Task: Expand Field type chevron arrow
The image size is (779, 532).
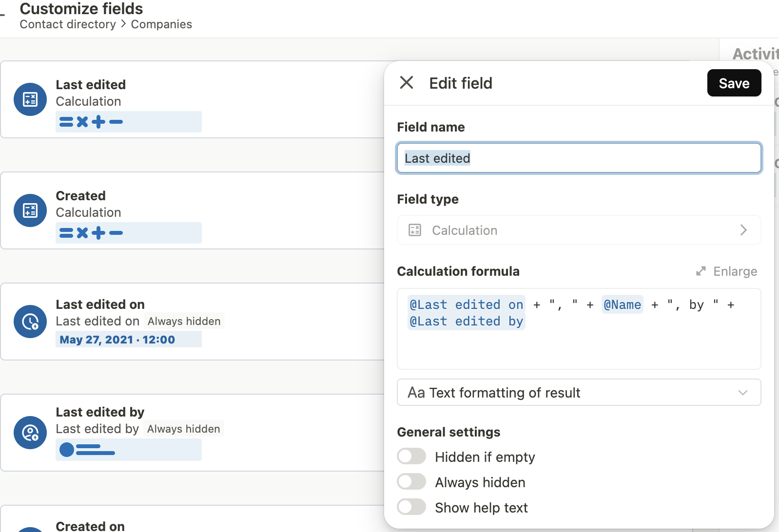Action: tap(743, 230)
